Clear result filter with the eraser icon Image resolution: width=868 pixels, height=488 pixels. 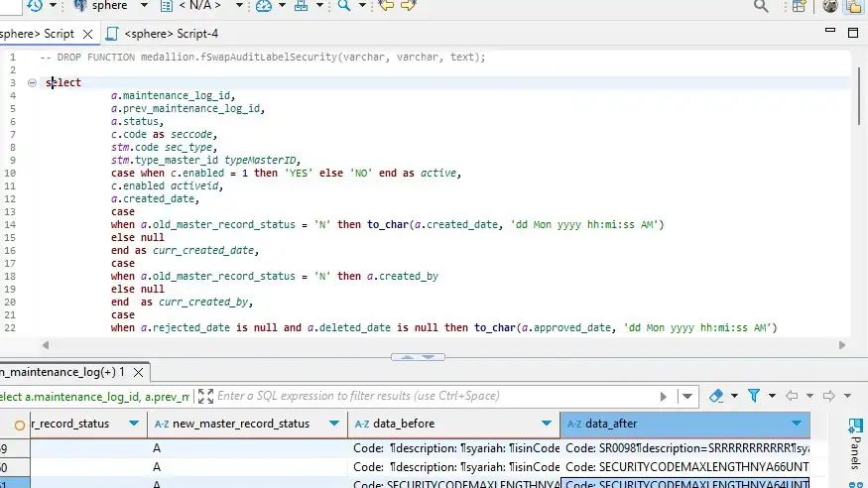[x=716, y=396]
